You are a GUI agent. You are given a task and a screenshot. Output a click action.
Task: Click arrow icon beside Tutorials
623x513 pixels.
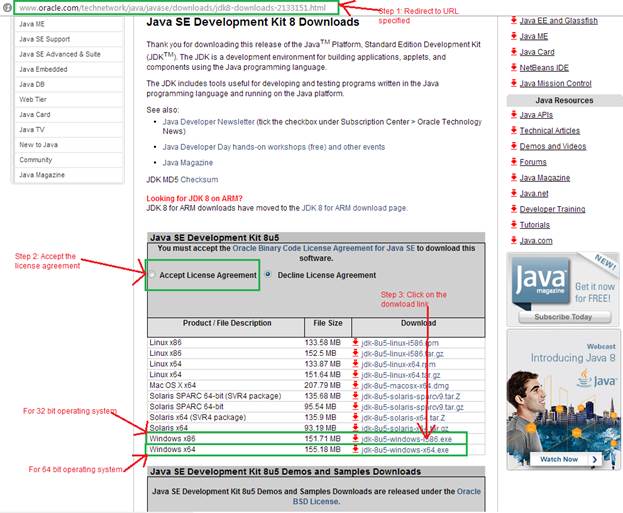[x=514, y=225]
